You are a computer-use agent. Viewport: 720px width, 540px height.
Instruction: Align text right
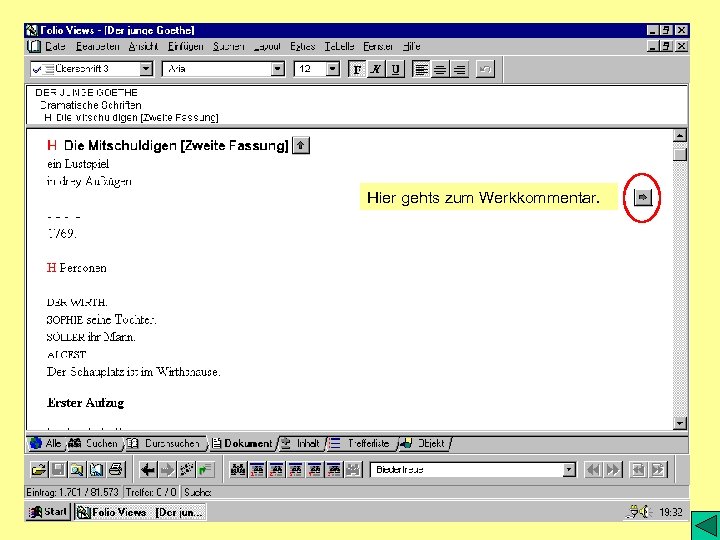(460, 69)
